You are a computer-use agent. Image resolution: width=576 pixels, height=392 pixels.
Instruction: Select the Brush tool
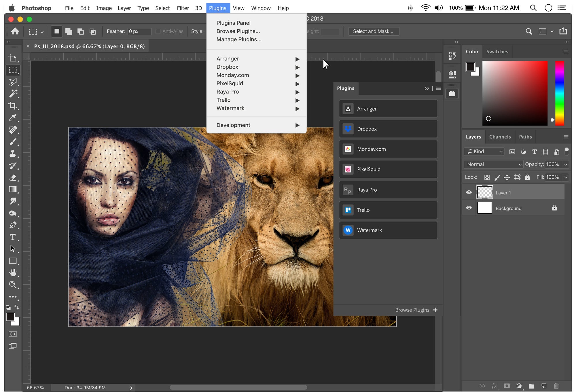pyautogui.click(x=12, y=141)
